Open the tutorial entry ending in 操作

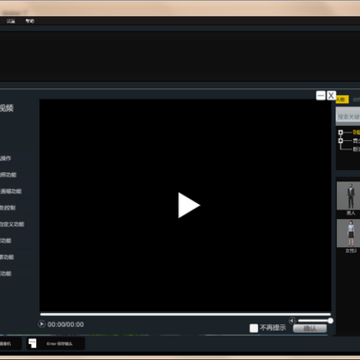(x=6, y=158)
